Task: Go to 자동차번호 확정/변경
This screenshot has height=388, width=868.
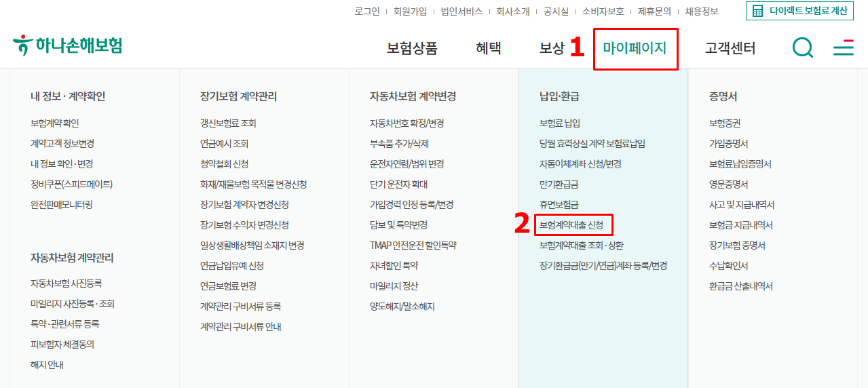Action: [407, 123]
